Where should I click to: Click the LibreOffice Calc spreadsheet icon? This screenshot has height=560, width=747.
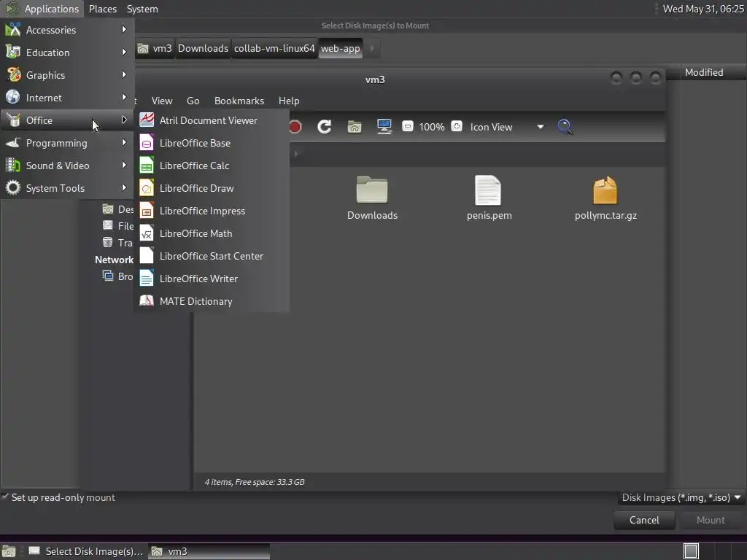(x=147, y=166)
